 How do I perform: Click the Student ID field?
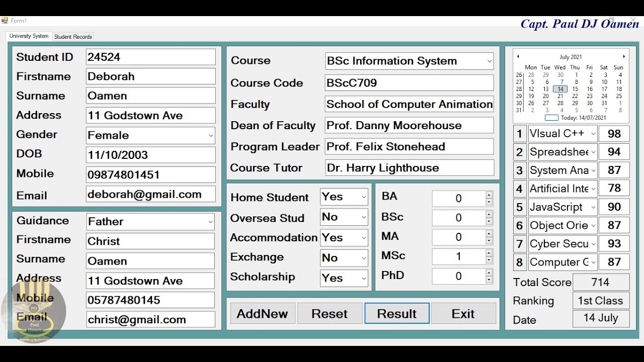[150, 57]
